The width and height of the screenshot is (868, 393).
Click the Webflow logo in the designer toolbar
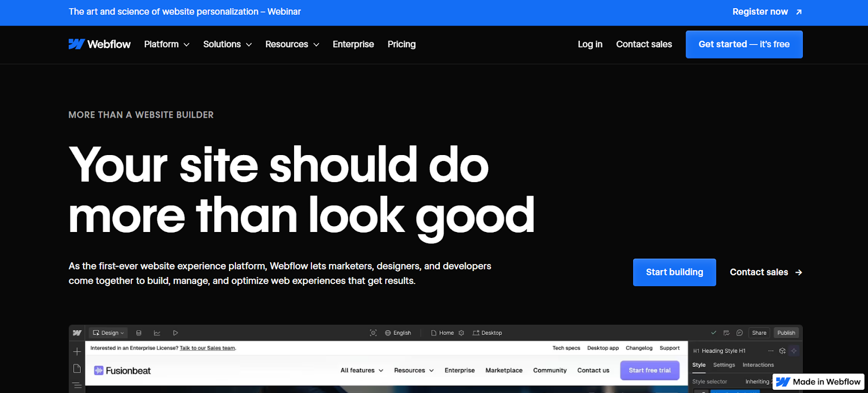pos(77,333)
